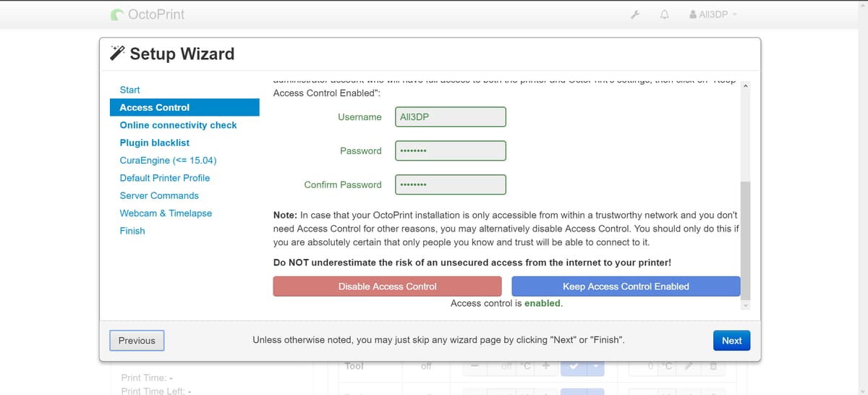868x395 pixels.
Task: Go to Start wizard page
Action: (x=130, y=90)
